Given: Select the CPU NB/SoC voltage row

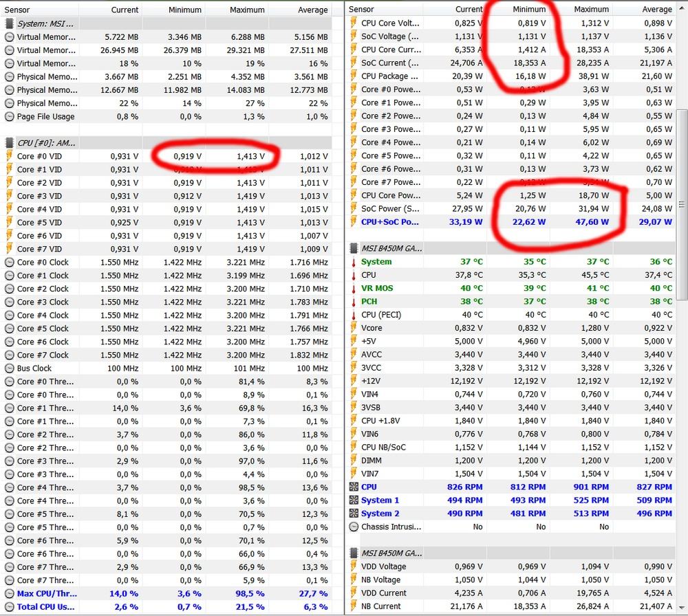Looking at the screenshot, I should tap(511, 447).
